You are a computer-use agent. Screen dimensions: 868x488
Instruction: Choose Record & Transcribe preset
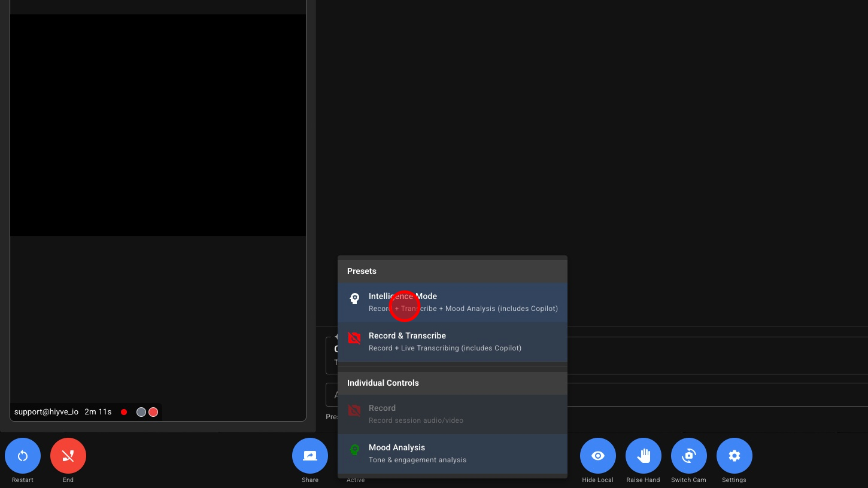click(452, 341)
